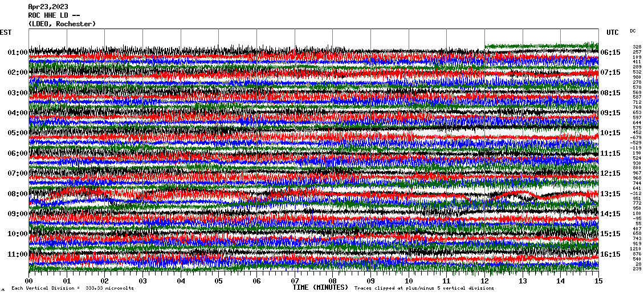
Task: Click the 06:15 UTC time label
Action: click(x=610, y=52)
